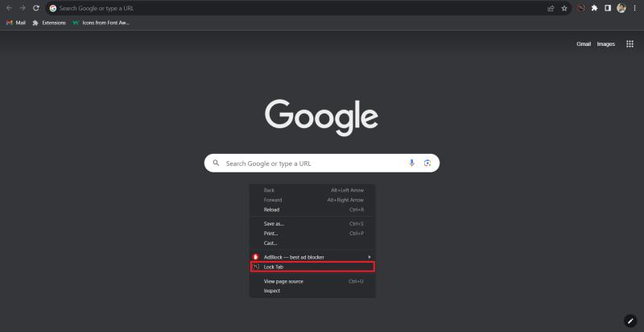Open the profile avatar menu
The width and height of the screenshot is (644, 332).
[x=621, y=8]
